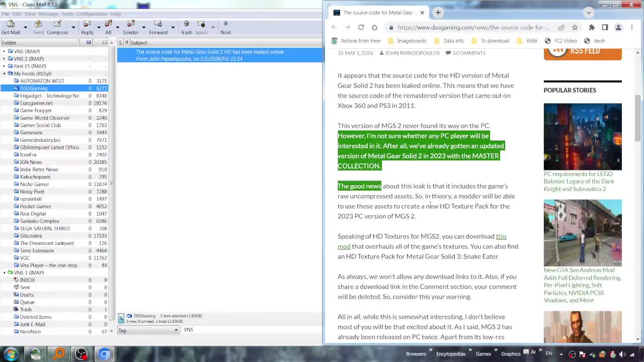Open the Configuration menu in Claws Mail
Viewport: 644px width, 362px height.
pyautogui.click(x=92, y=14)
